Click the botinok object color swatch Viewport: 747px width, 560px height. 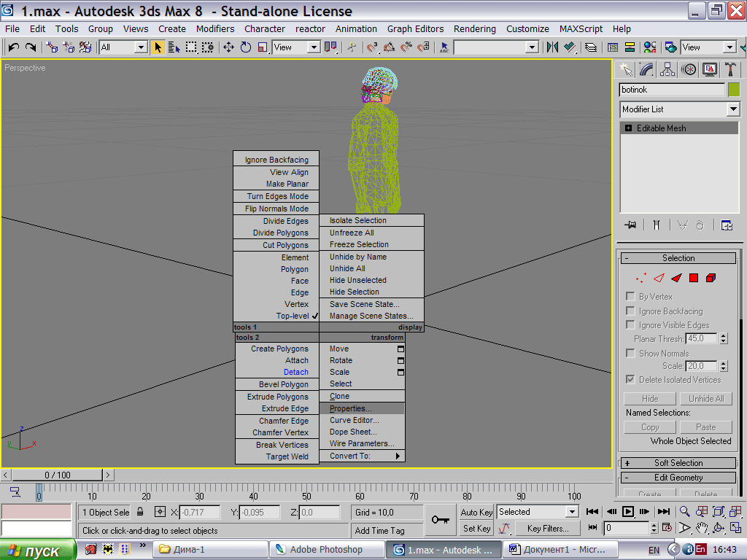(x=734, y=90)
